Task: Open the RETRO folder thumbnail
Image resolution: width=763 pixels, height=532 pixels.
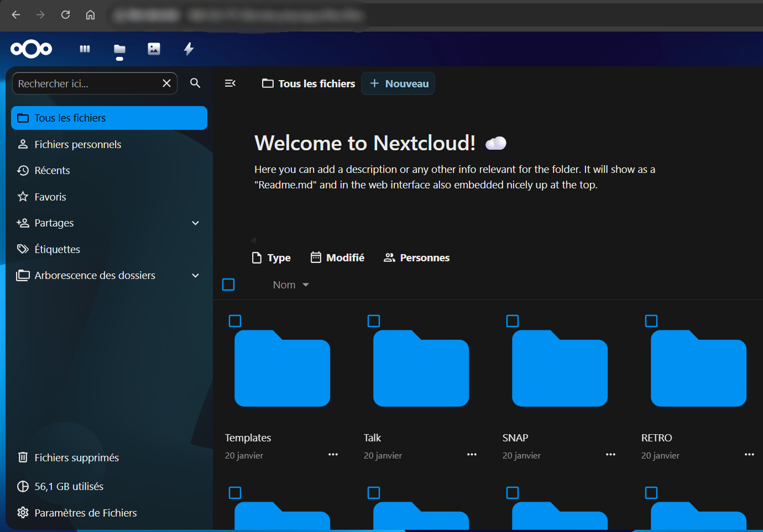Action: pos(698,368)
